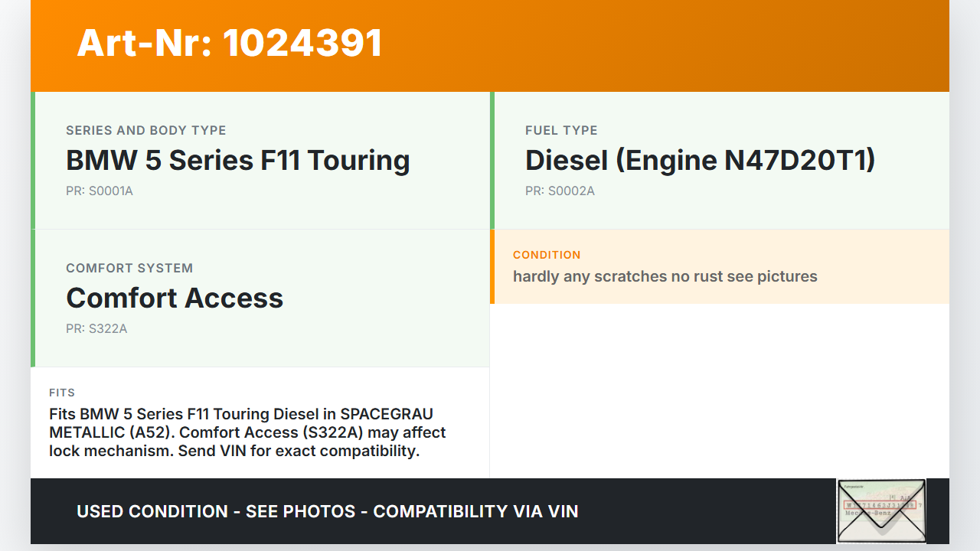Click the green accent bar beside SERIES AND BODY TYPE
The width and height of the screenshot is (980, 551).
point(33,161)
